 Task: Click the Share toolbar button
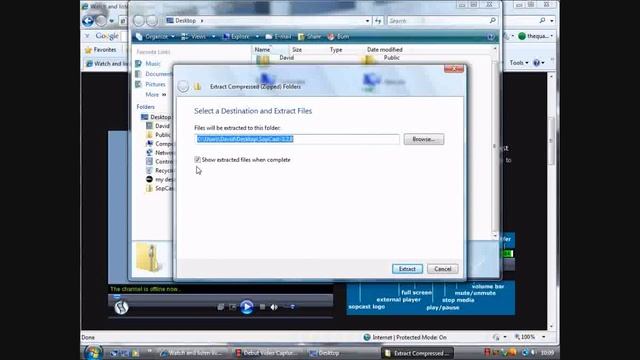pyautogui.click(x=309, y=37)
